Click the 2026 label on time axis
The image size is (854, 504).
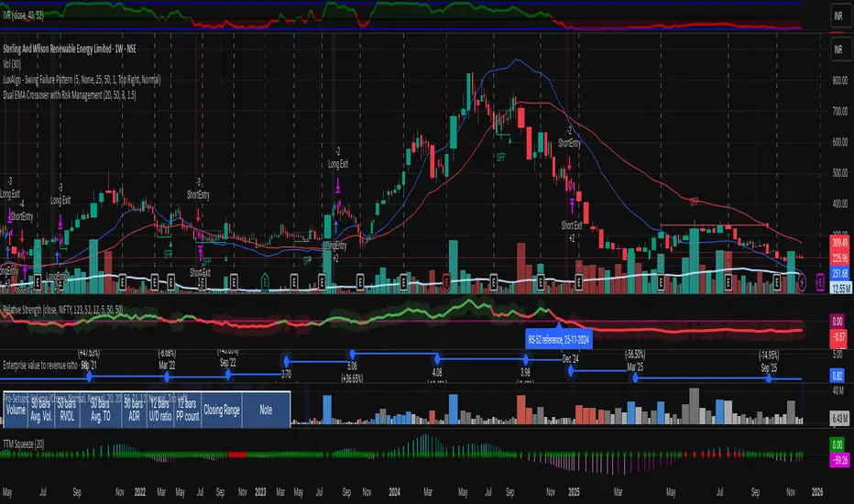[817, 492]
